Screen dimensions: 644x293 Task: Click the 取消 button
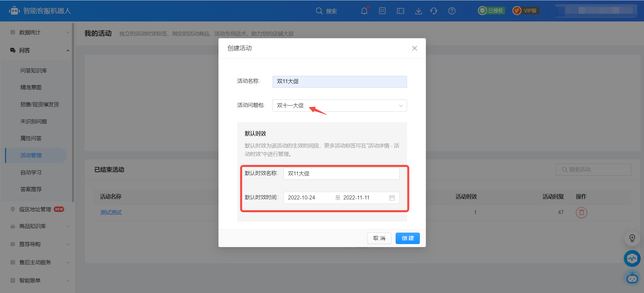(x=379, y=238)
